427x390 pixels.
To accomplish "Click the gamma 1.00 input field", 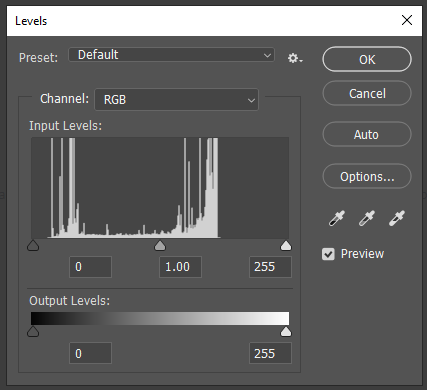I will tap(180, 267).
